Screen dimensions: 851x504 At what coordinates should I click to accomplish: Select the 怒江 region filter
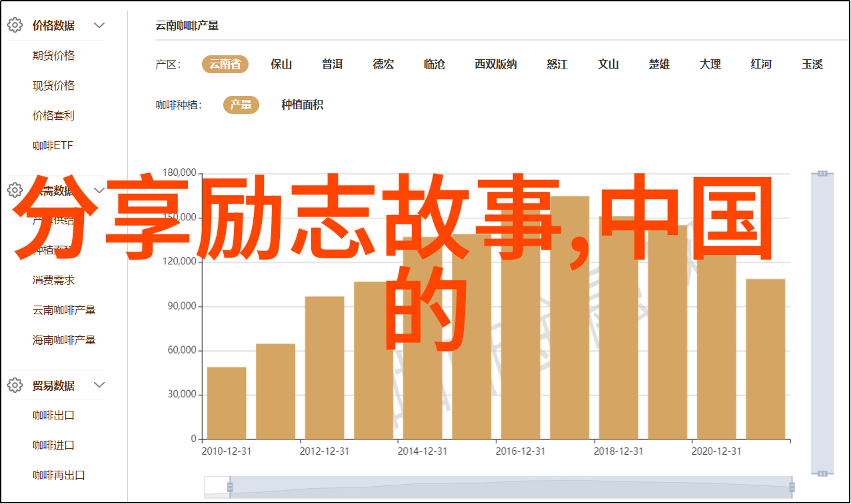557,65
